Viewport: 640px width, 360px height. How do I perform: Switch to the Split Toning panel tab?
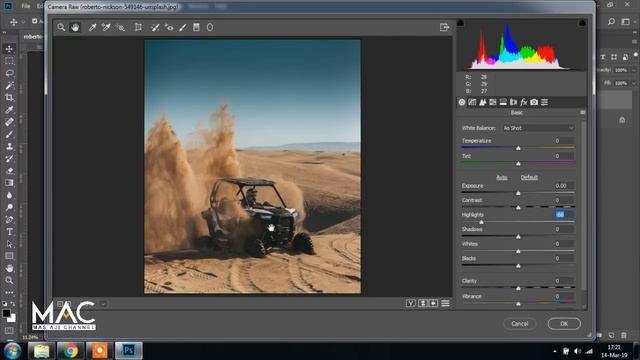(x=503, y=102)
